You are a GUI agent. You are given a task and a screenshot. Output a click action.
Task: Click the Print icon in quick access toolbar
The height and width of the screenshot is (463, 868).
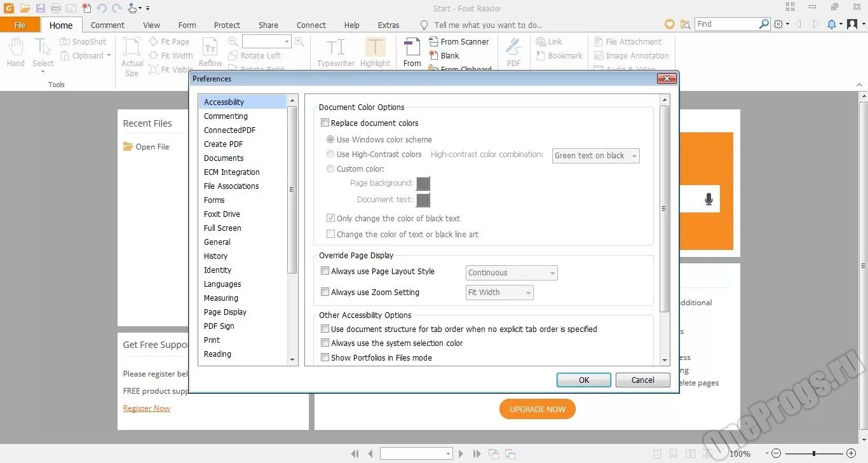coord(56,8)
